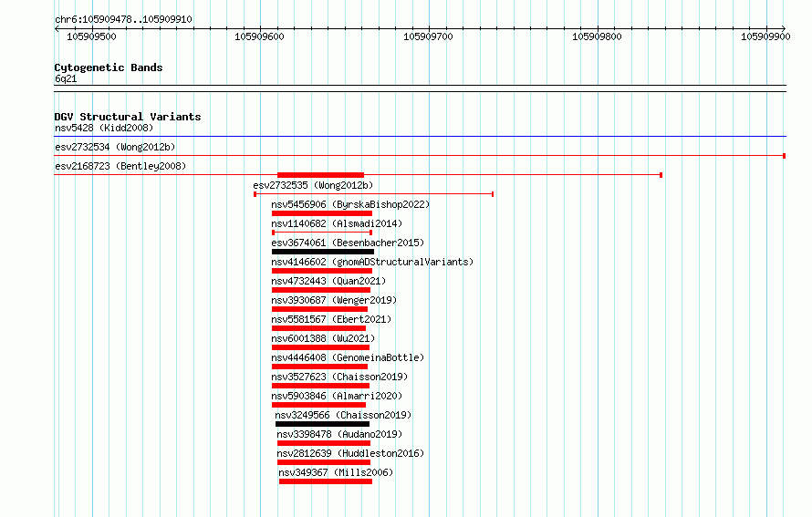Click black bar under nsv3249566

[322, 424]
